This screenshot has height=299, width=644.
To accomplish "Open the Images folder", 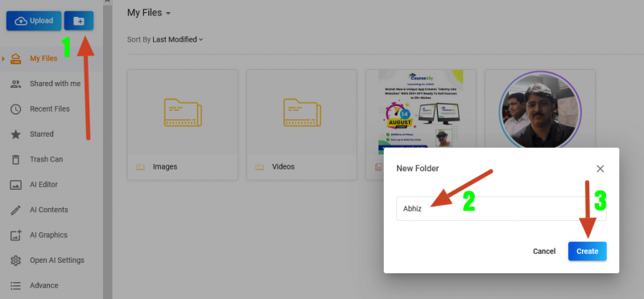I will (183, 125).
